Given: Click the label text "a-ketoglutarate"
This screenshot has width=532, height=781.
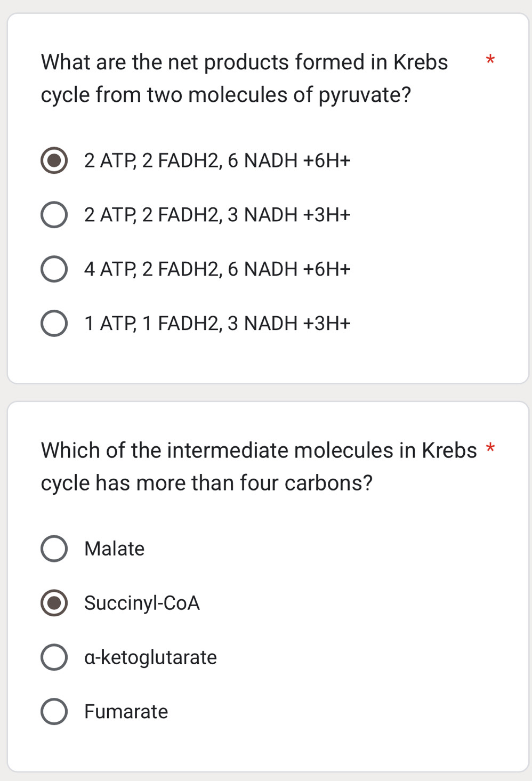Looking at the screenshot, I should 150,657.
